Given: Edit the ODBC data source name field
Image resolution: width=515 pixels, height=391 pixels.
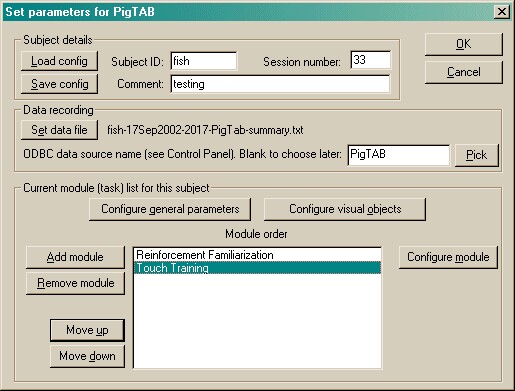Looking at the screenshot, I should pos(399,155).
